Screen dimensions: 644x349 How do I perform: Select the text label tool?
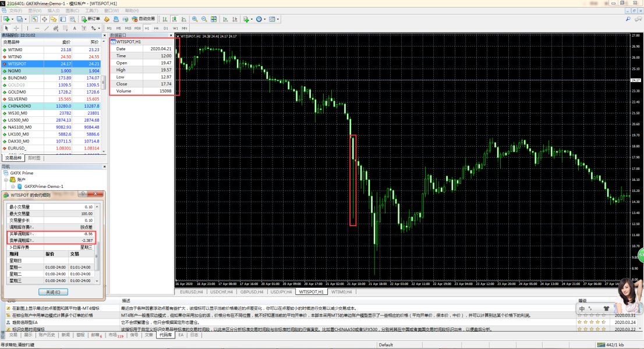click(x=84, y=28)
